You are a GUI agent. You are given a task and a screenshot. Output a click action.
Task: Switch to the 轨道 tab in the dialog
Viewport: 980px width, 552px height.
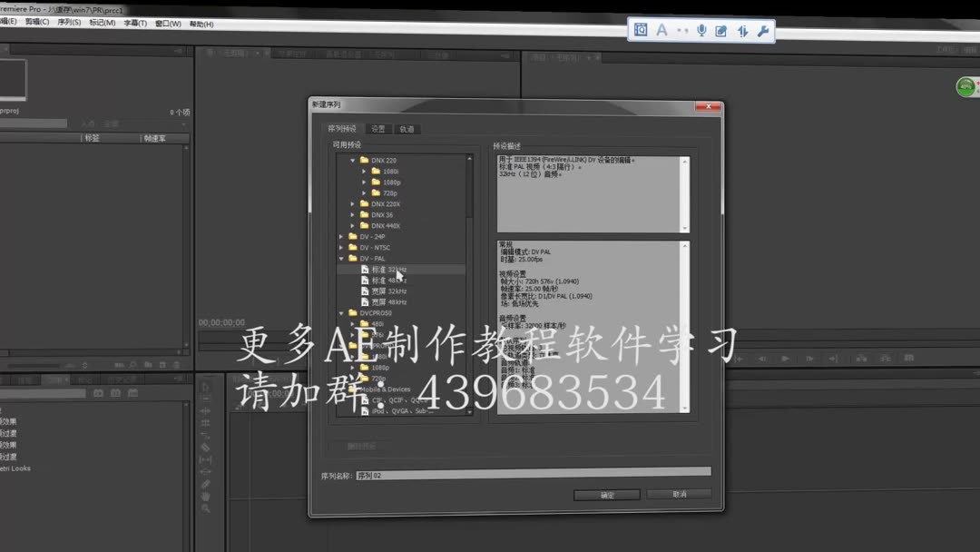pyautogui.click(x=407, y=128)
